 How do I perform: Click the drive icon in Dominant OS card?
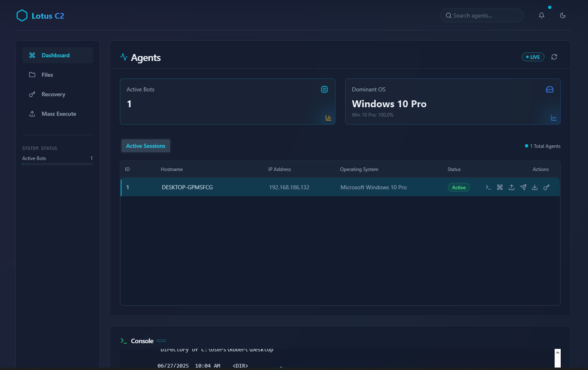pos(550,89)
